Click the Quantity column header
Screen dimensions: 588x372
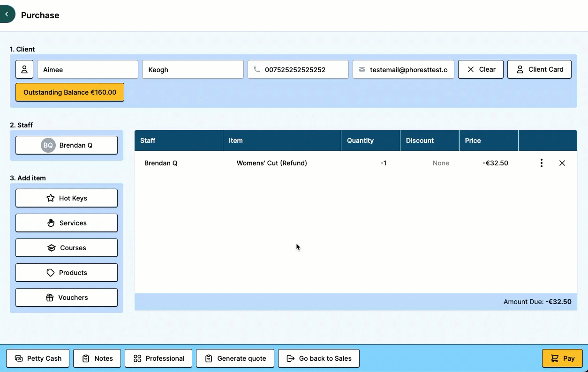pyautogui.click(x=370, y=141)
